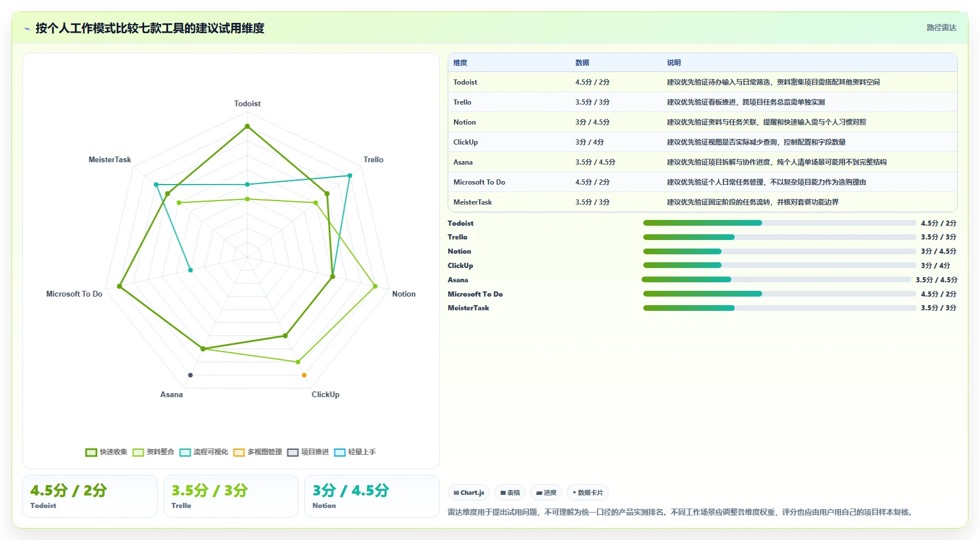Click the dark green point at Microsoft To Do
Image resolution: width=980 pixels, height=540 pixels.
[x=119, y=286]
